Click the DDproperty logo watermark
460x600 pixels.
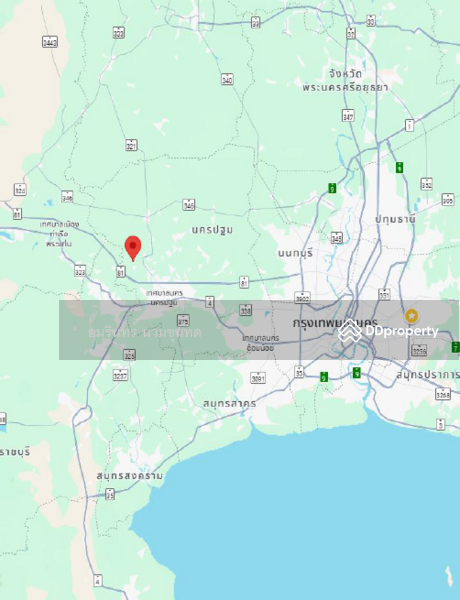tap(388, 331)
